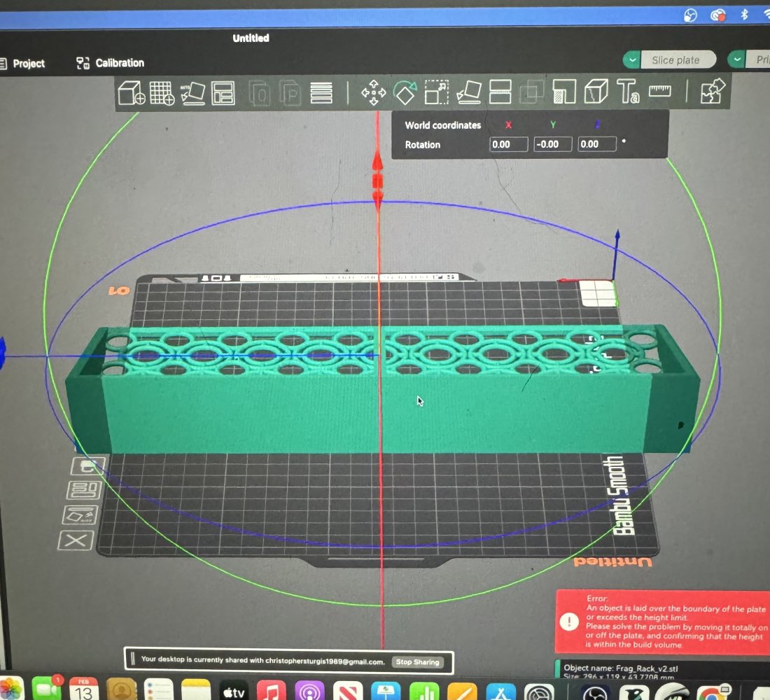Select the Auto orient tool

coord(192,92)
